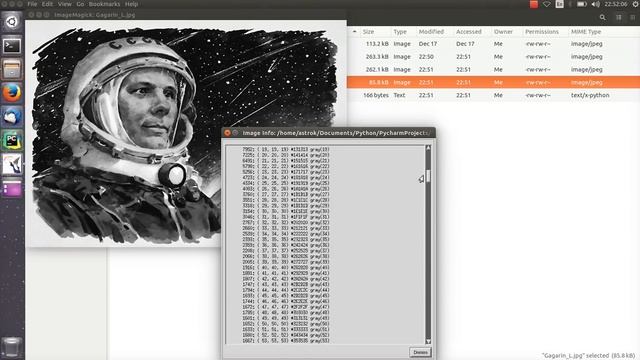Open the system gear session menu
Image resolution: width=640 pixels, height=360 pixels.
636,4
